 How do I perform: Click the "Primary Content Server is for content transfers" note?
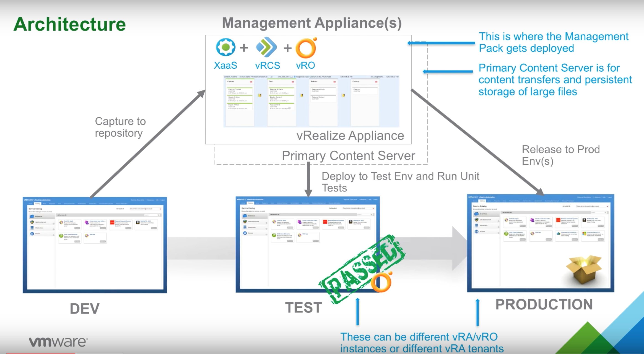[555, 80]
